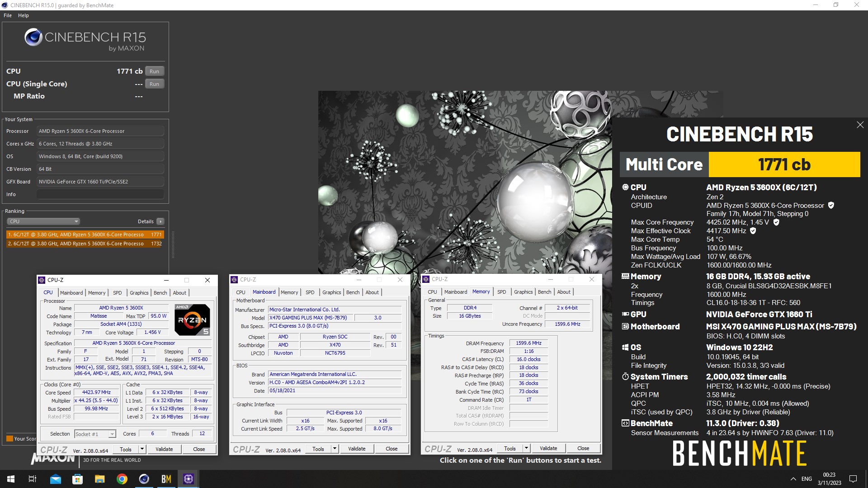The image size is (868, 488).
Task: Expand Tools arrow in Memory CPU-Z window
Action: tap(526, 448)
